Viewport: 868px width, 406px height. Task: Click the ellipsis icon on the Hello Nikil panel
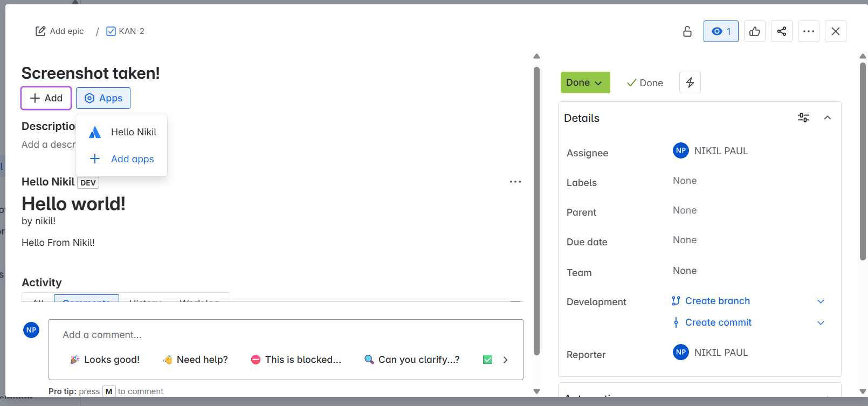[x=515, y=182]
